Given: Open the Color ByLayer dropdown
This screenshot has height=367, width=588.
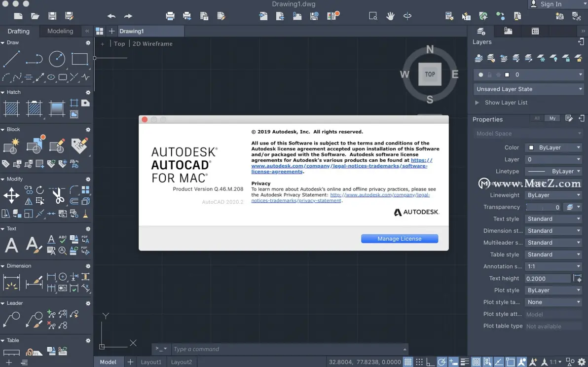Looking at the screenshot, I should tap(553, 147).
